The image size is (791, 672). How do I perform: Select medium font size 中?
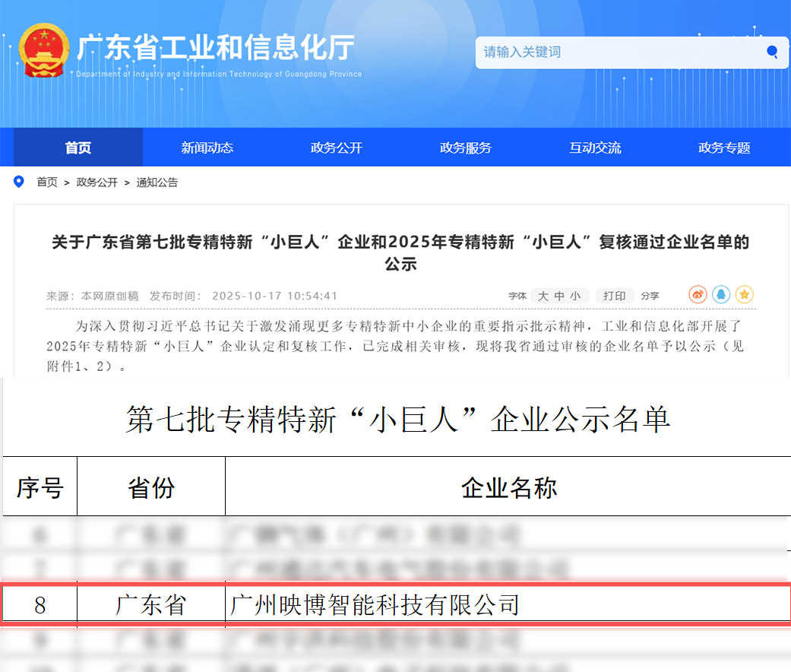tap(559, 296)
